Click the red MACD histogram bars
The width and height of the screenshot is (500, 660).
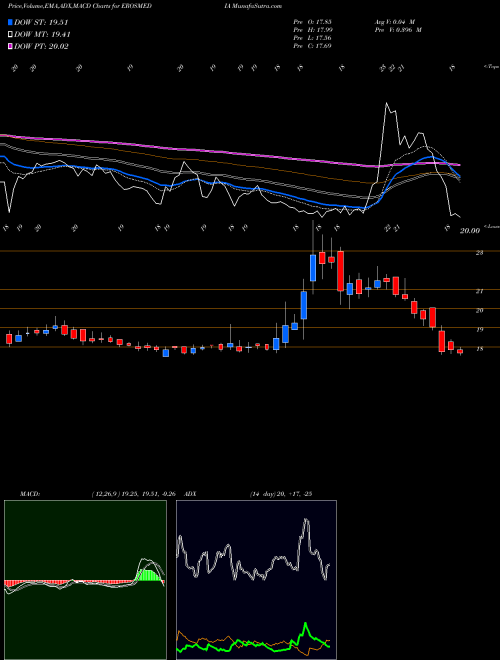coord(69,583)
